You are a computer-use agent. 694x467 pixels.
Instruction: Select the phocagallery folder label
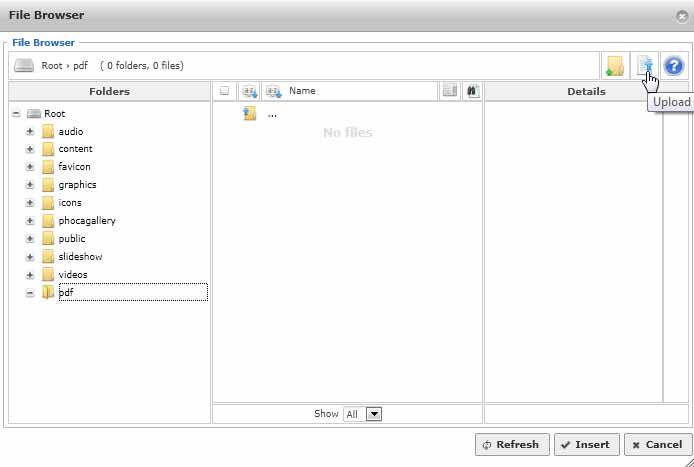pyautogui.click(x=87, y=221)
